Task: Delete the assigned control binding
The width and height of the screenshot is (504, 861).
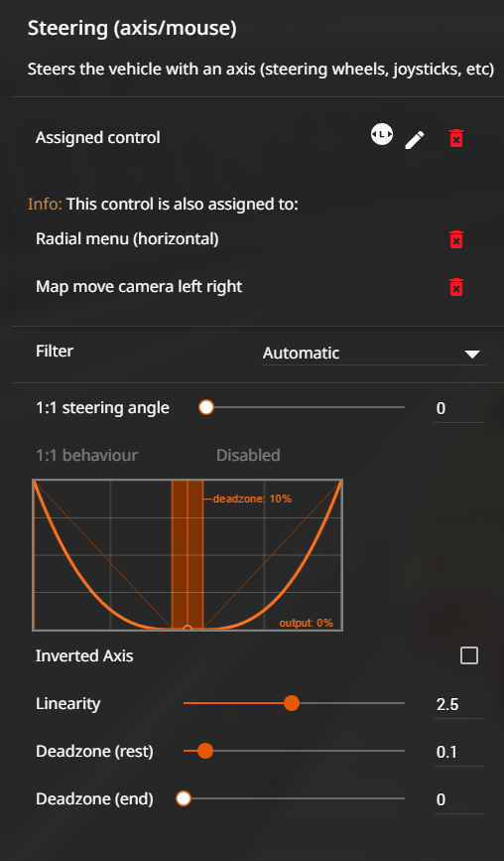Action: click(x=455, y=138)
